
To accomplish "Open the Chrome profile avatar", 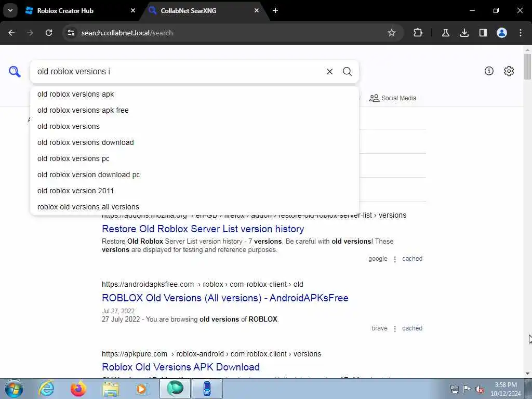I will coord(502,33).
